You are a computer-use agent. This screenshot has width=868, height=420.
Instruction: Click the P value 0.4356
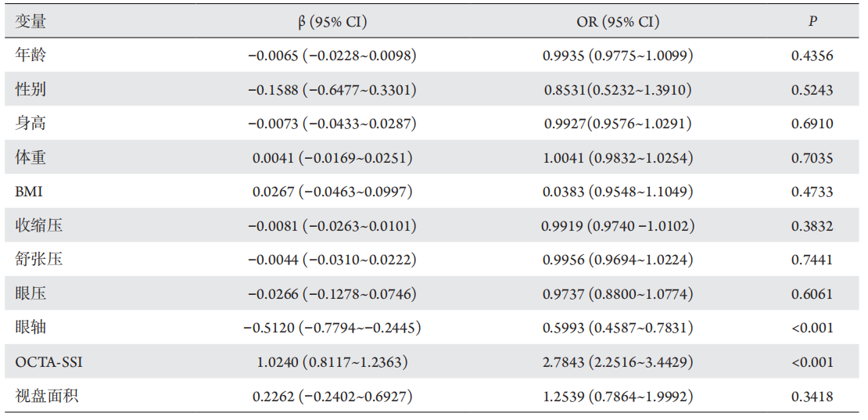812,56
